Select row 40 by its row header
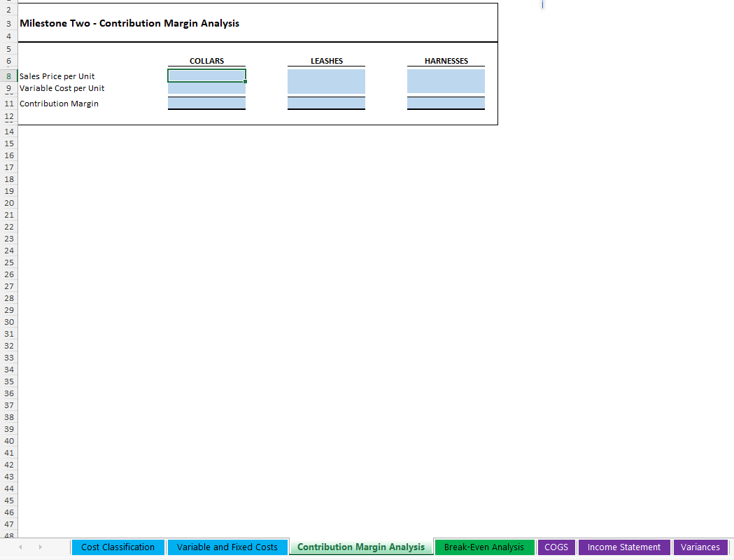 point(9,441)
